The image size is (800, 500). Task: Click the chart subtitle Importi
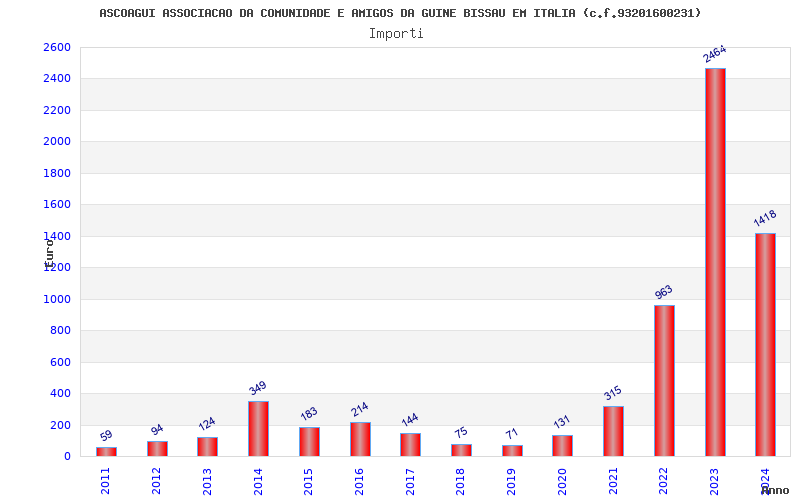[396, 34]
